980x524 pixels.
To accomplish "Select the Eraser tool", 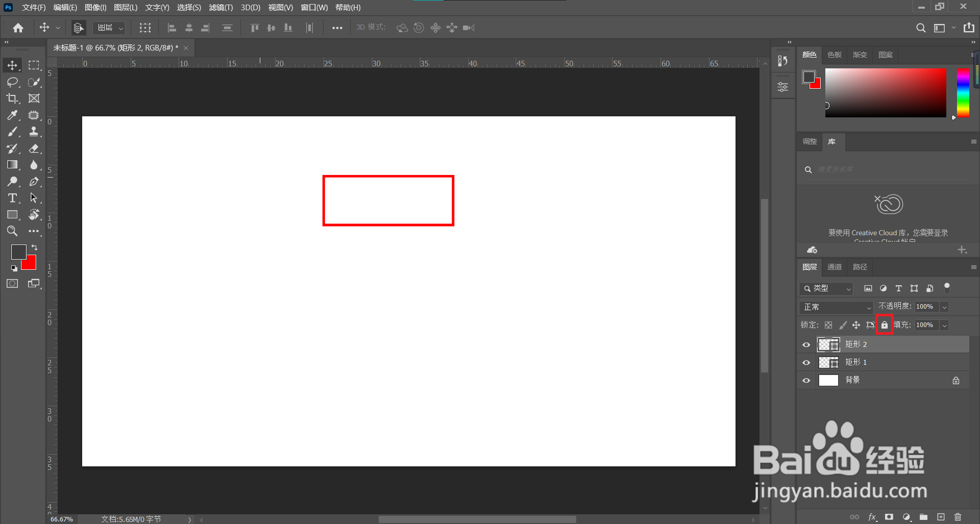I will coord(34,148).
